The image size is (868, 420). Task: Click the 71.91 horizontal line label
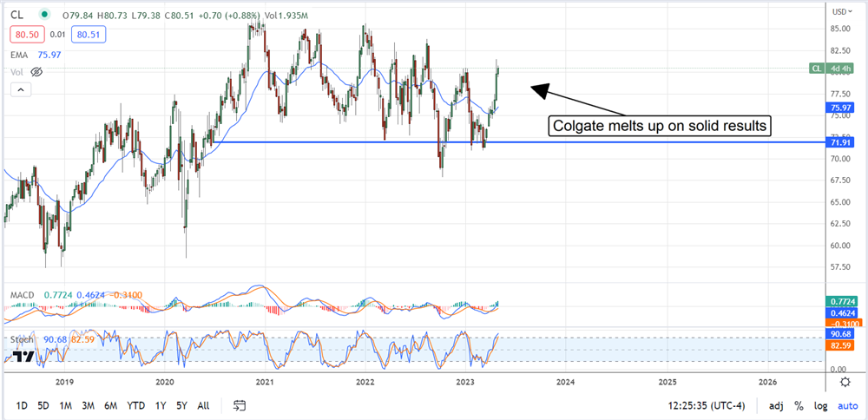[841, 142]
